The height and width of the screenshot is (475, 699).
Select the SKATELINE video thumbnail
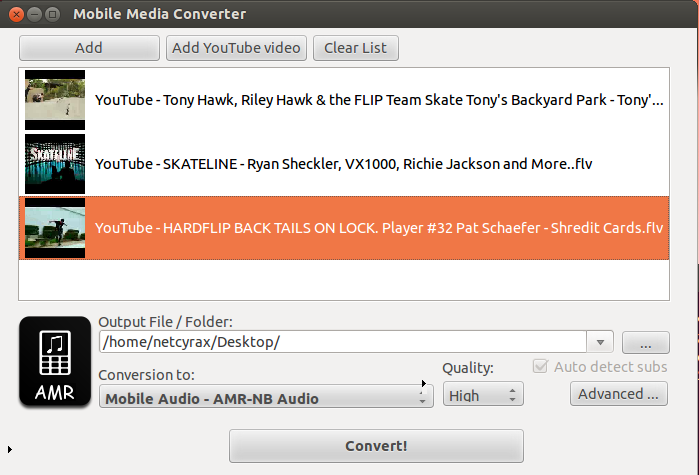55,163
